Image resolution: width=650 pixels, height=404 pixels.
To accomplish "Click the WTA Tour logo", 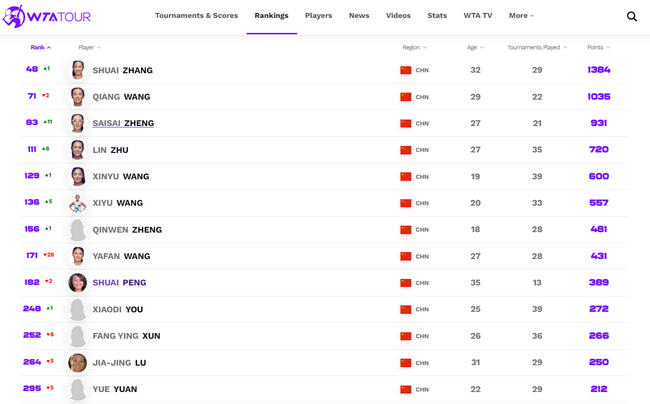I will pos(46,16).
